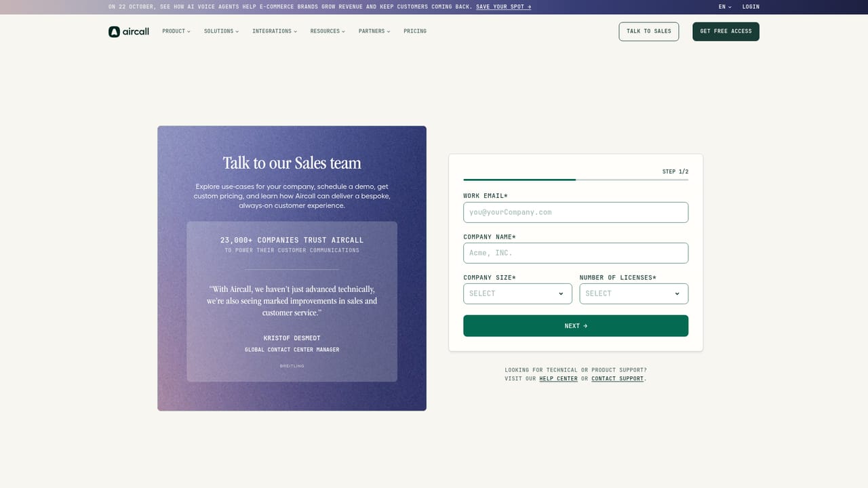Image resolution: width=868 pixels, height=488 pixels.
Task: Open the Number of Licenses select
Action: tap(634, 293)
